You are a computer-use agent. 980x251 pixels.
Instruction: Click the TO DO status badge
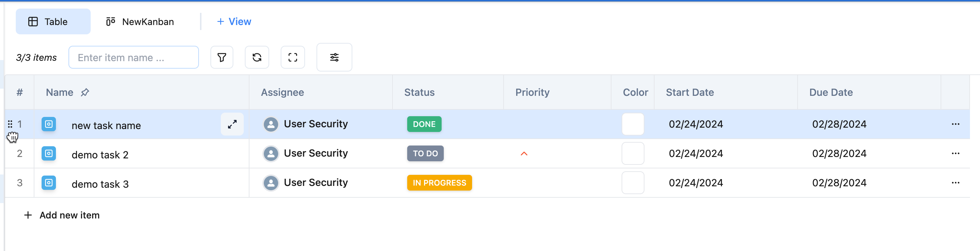tap(425, 153)
